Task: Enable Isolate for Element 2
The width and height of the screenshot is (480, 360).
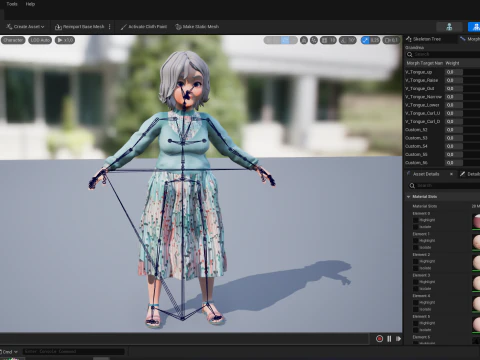Action: pyautogui.click(x=416, y=268)
